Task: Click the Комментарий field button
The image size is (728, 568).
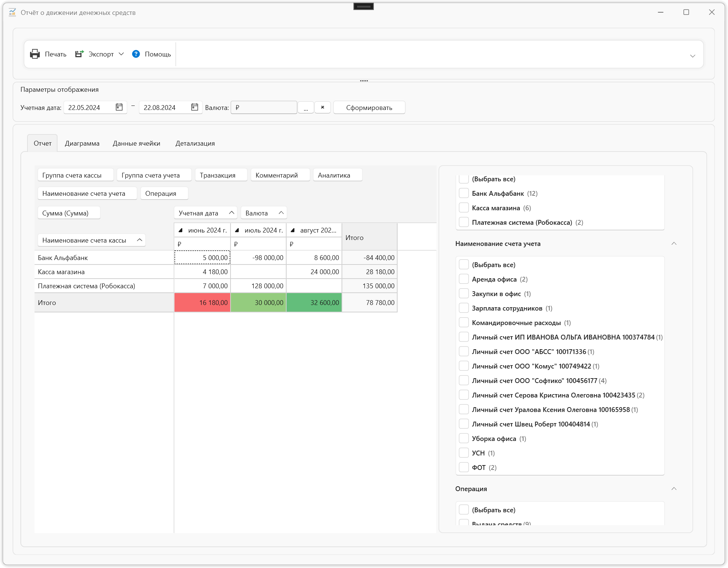Action: pos(280,175)
